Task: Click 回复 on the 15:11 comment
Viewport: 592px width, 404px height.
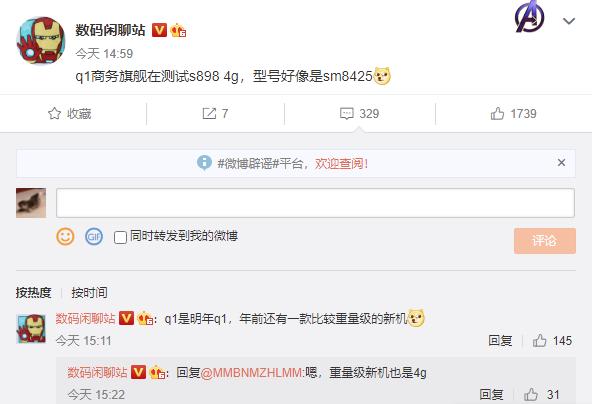Action: [500, 341]
